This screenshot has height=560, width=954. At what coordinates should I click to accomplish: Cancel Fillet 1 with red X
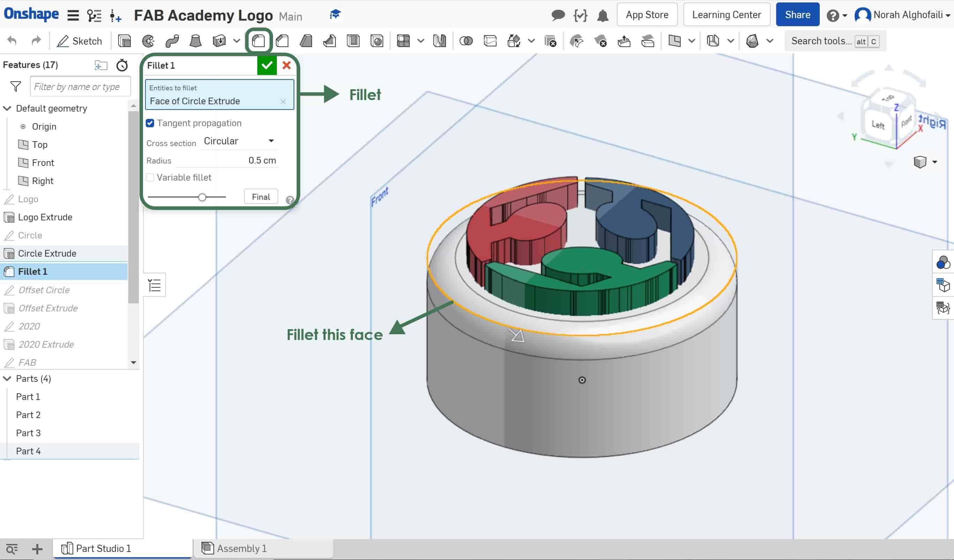[x=287, y=66]
